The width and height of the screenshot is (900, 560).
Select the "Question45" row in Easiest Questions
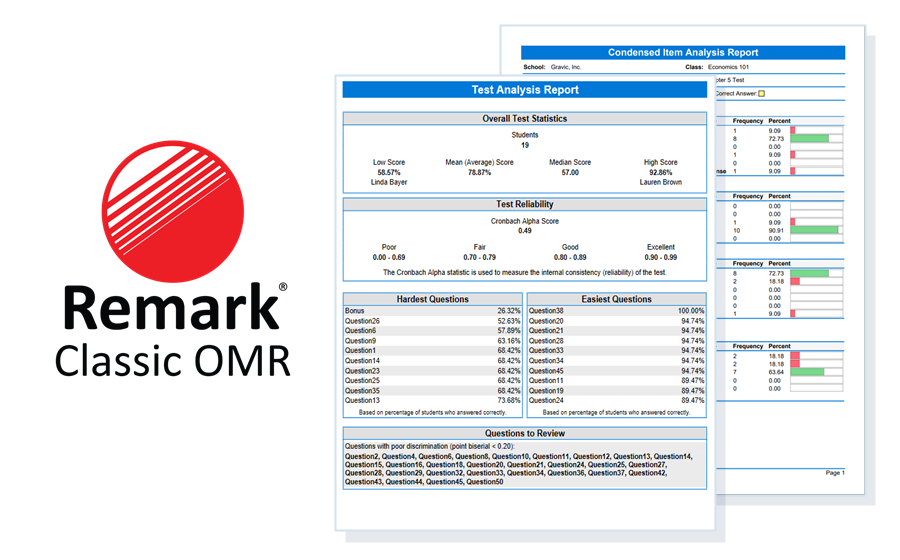616,371
